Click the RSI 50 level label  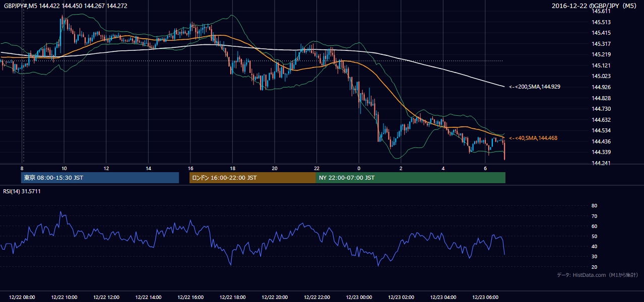(x=595, y=237)
